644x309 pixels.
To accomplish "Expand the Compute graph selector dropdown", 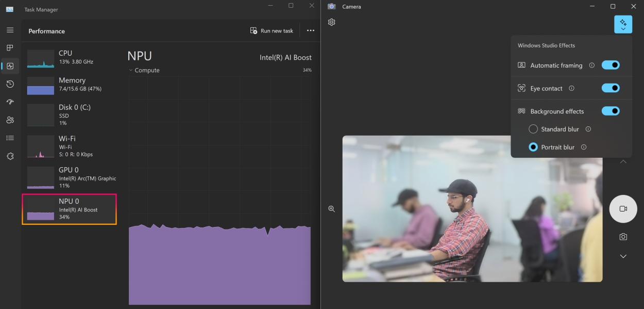I will tap(131, 70).
